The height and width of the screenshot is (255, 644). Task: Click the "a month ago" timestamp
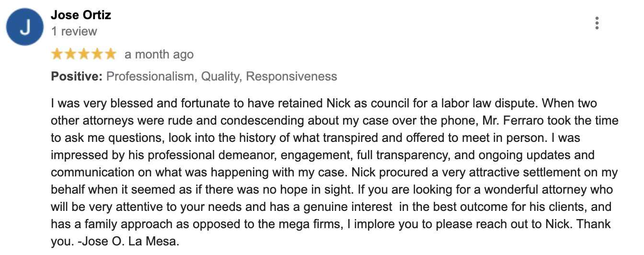(x=159, y=55)
